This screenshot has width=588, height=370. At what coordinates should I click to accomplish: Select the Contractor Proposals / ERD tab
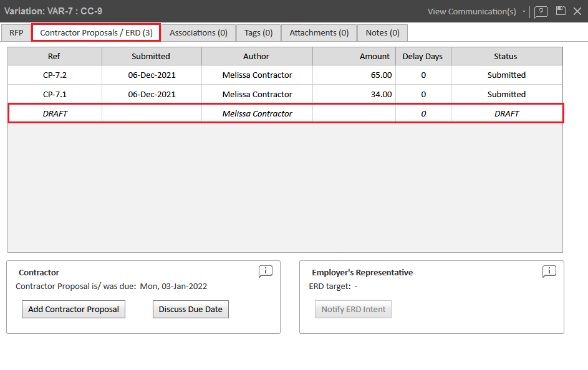[x=96, y=32]
